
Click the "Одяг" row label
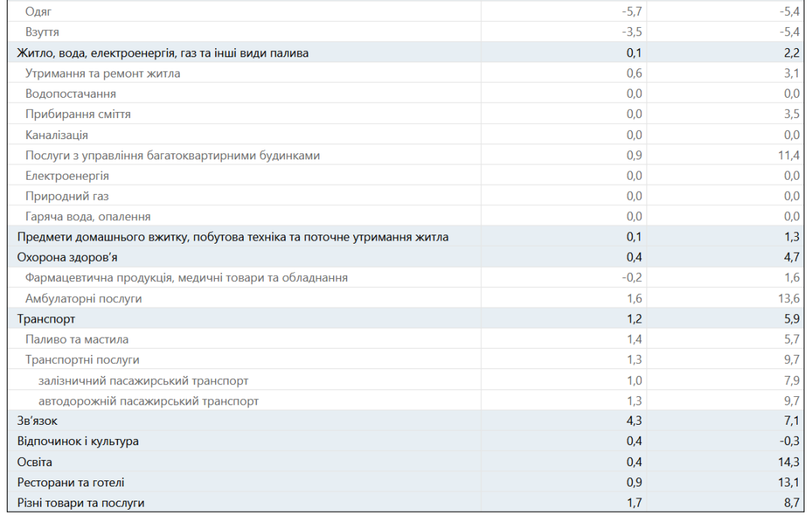coord(39,12)
